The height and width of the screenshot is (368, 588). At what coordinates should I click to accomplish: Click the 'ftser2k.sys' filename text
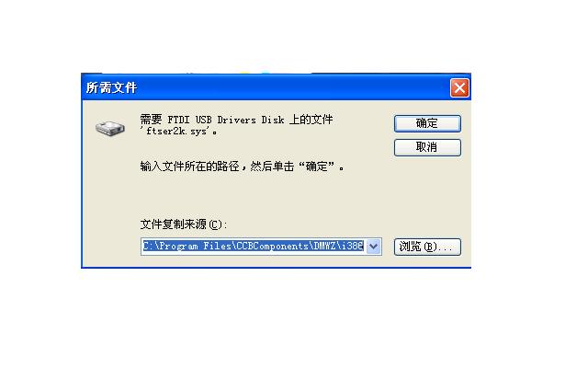click(178, 132)
